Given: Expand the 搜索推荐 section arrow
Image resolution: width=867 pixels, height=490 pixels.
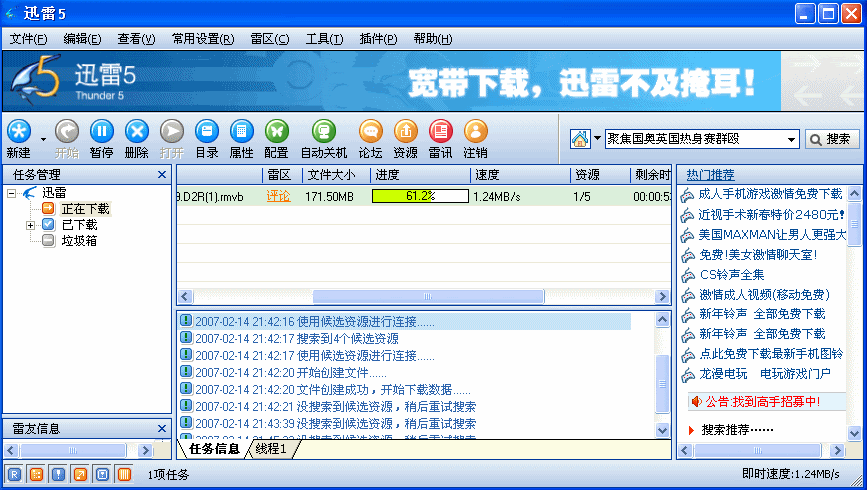Looking at the screenshot, I should 691,430.
